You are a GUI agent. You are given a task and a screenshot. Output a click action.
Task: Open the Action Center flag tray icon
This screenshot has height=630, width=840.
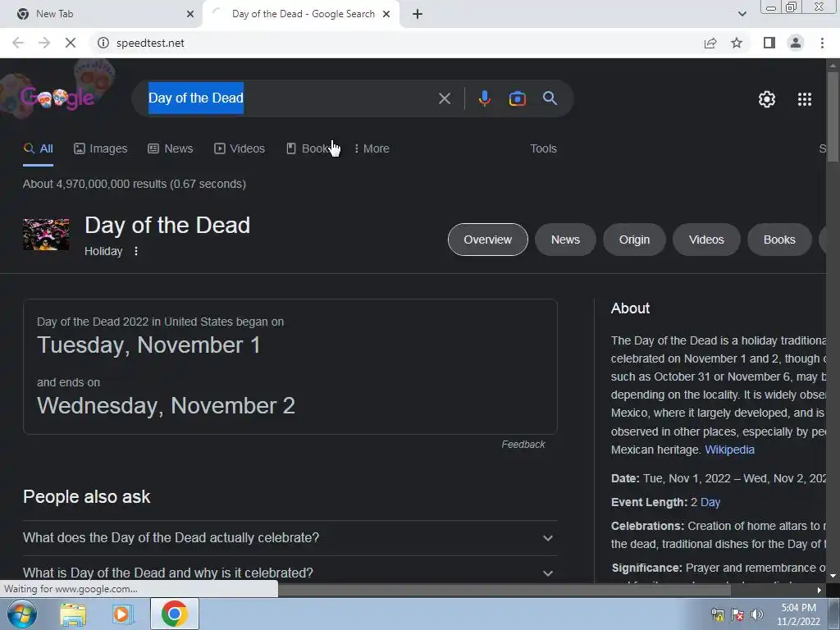pyautogui.click(x=737, y=614)
